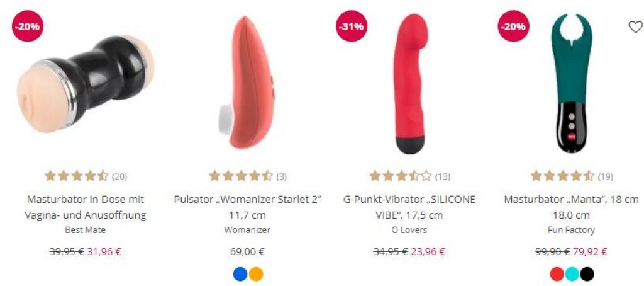
Task: Open the SILICONE VIBE product title link
Action: [409, 207]
